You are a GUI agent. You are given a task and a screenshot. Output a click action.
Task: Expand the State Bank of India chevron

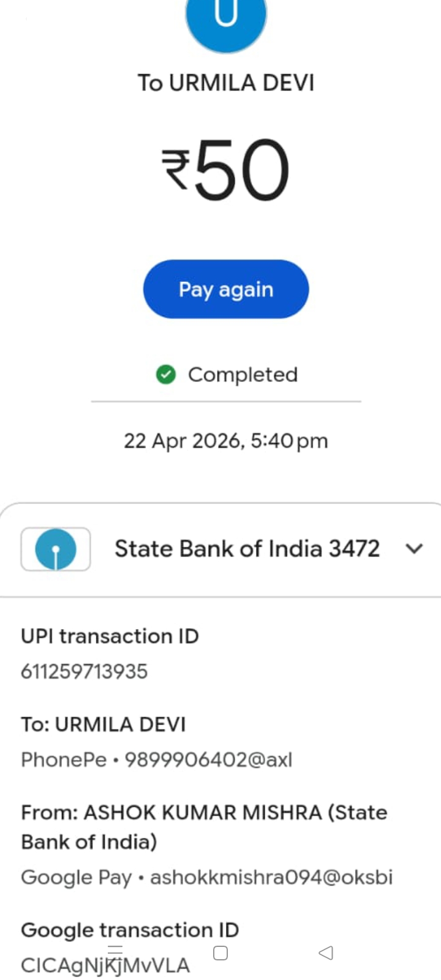(x=415, y=549)
